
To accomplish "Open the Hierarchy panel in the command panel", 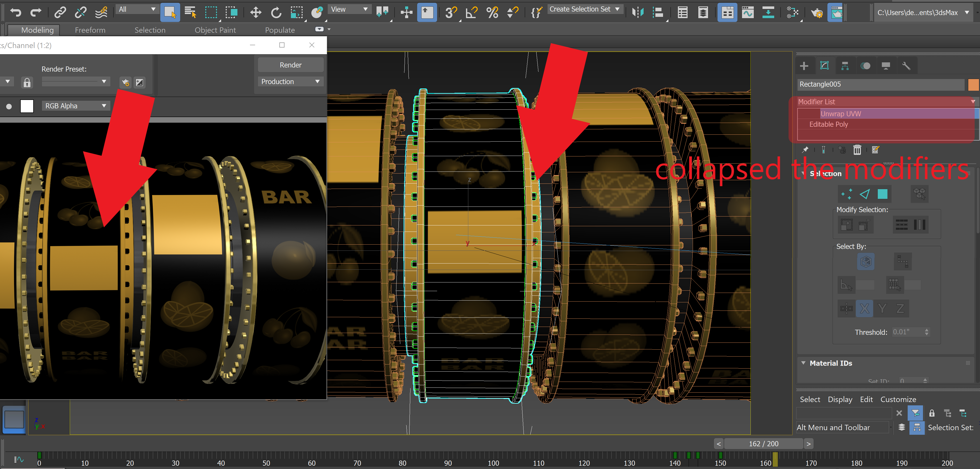I will pos(845,65).
